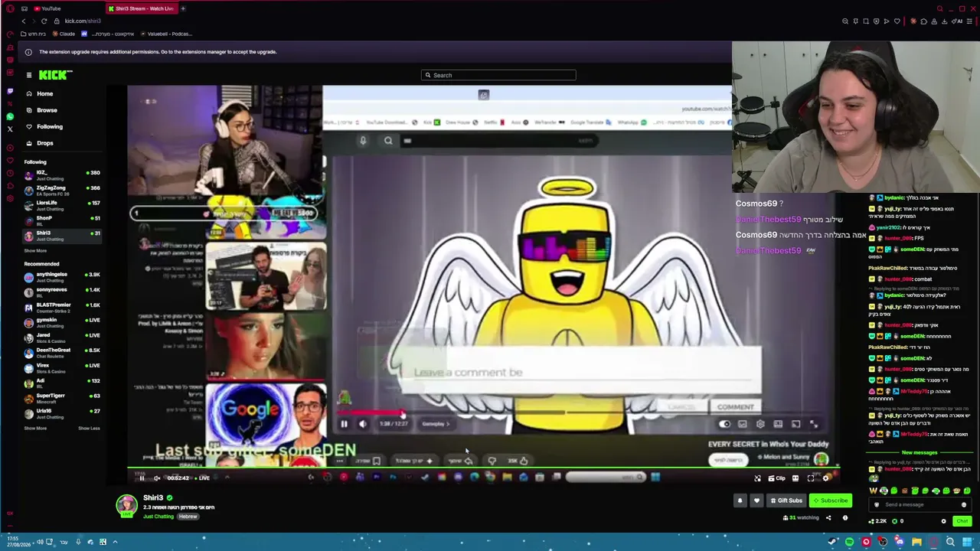Open X icon in browser sidebar
Image resolution: width=980 pixels, height=551 pixels.
click(10, 129)
